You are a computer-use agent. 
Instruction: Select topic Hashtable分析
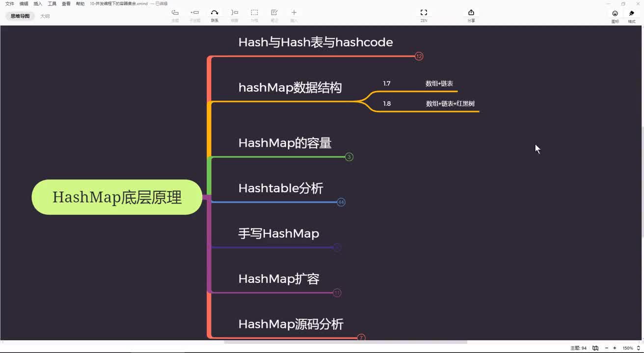coord(281,188)
